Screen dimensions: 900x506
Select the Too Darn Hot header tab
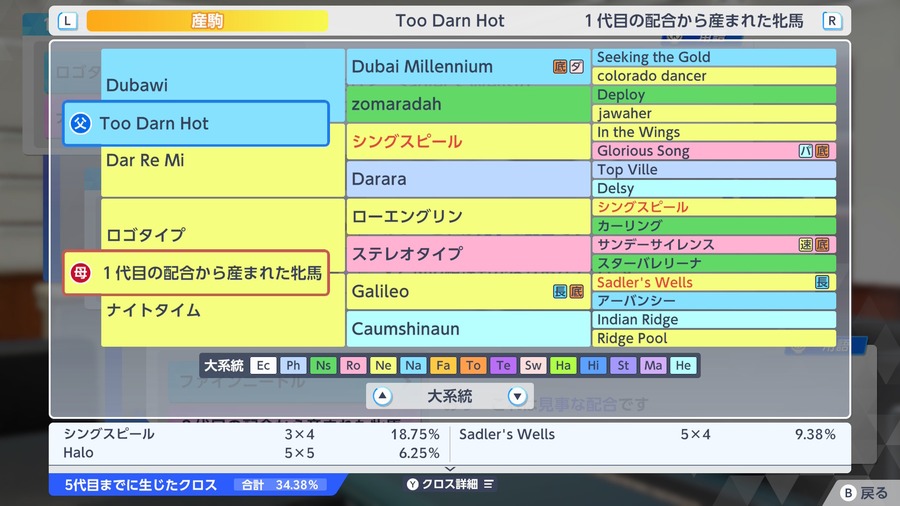click(450, 21)
